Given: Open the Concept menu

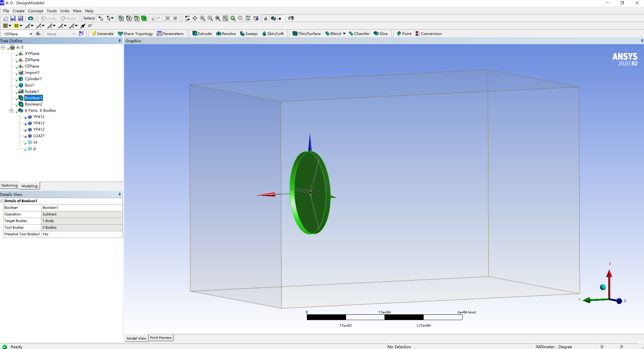Looking at the screenshot, I should (36, 11).
